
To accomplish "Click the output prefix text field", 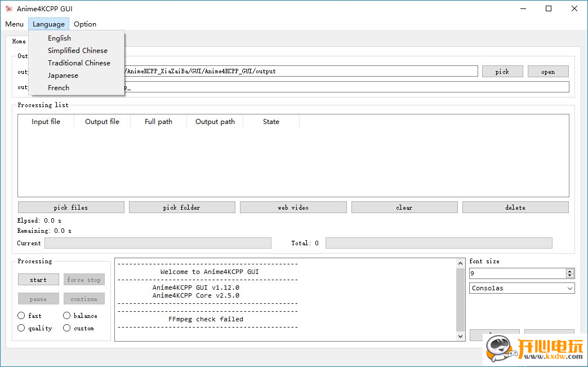I will coord(346,87).
